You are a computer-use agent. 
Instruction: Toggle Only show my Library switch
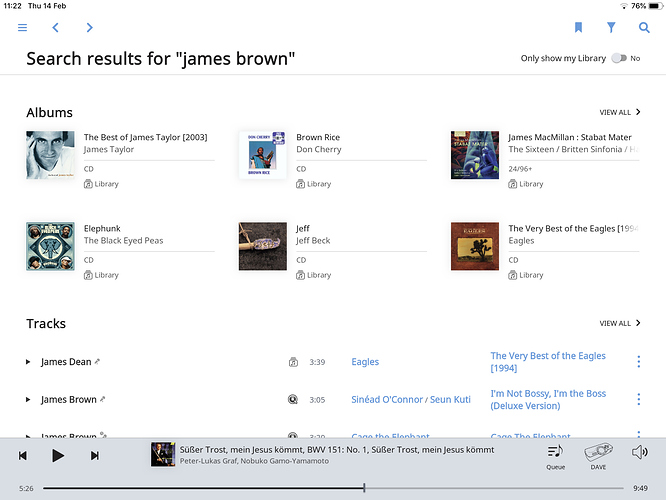pos(619,58)
